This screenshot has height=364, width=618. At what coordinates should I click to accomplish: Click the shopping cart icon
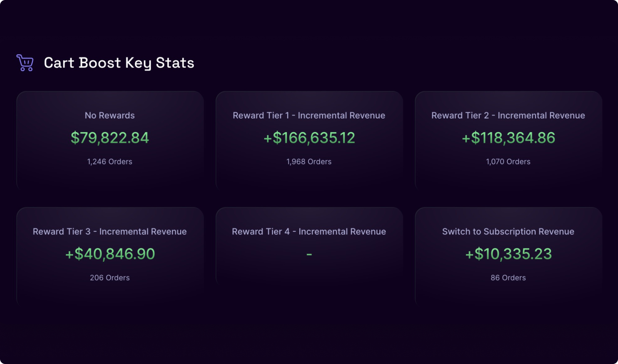[x=25, y=63]
